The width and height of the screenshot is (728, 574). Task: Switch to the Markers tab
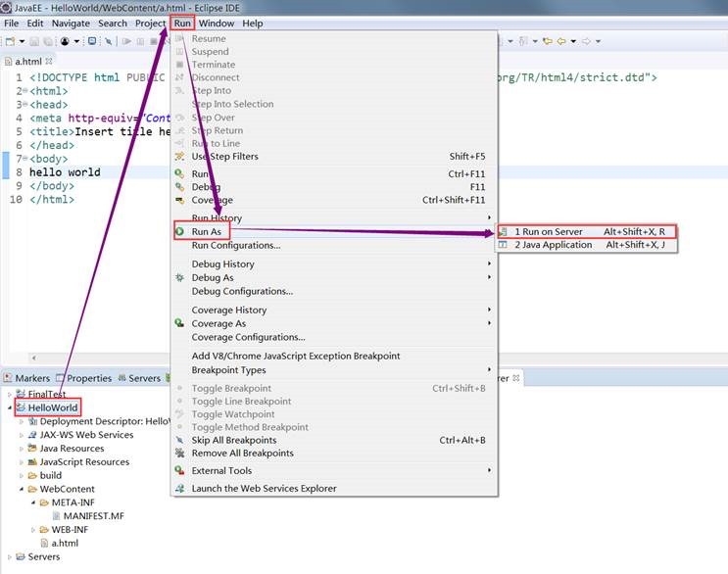tap(26, 378)
